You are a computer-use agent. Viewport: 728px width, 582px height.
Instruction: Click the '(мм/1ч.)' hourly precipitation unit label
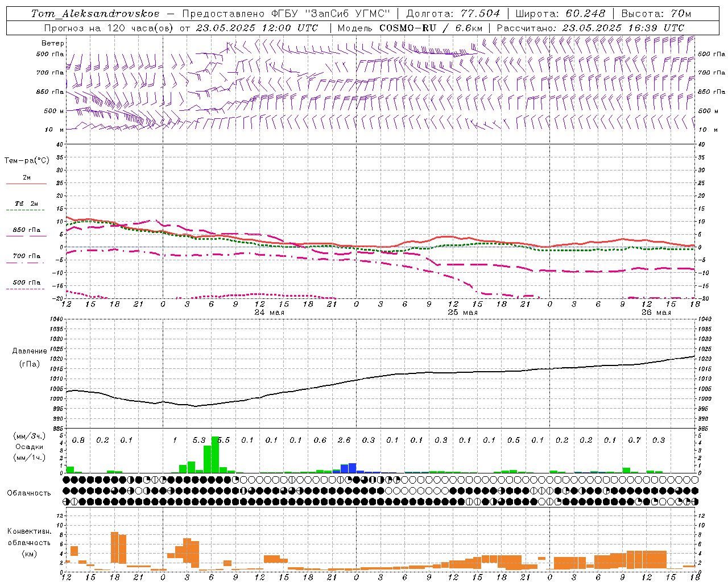pos(30,458)
